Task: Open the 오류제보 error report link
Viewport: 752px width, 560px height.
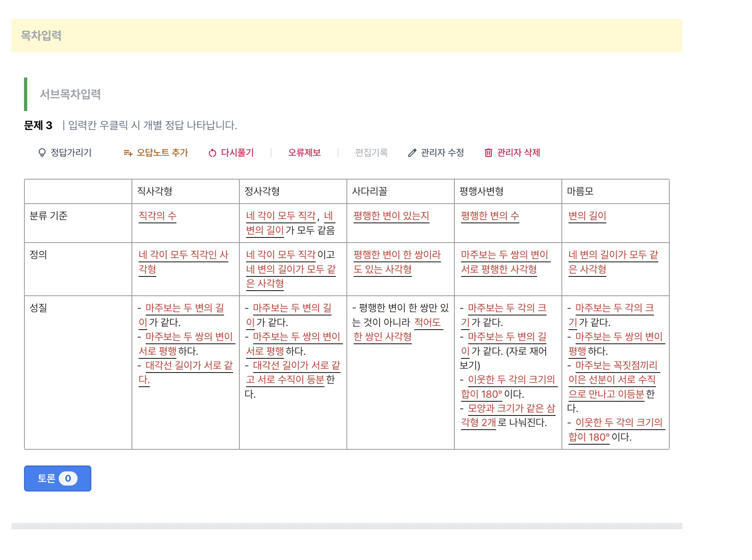Action: [305, 153]
